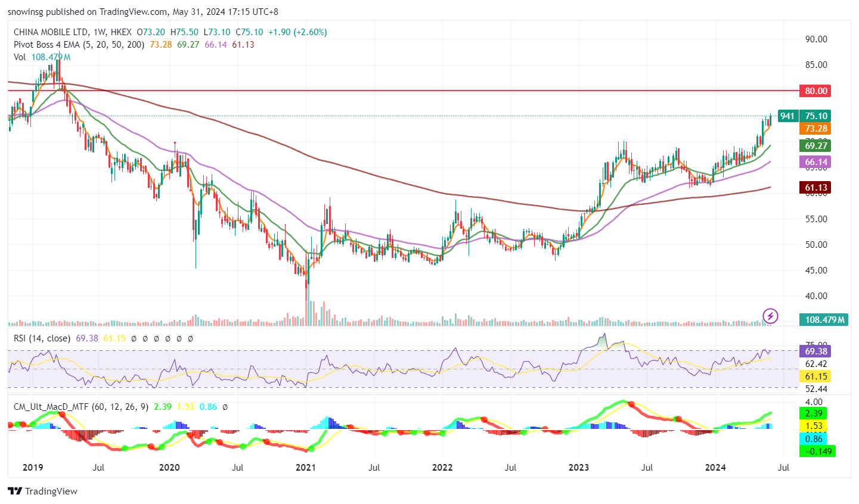Click the TradingView logo at bottom
Screen dimensions: 859x504
click(42, 491)
